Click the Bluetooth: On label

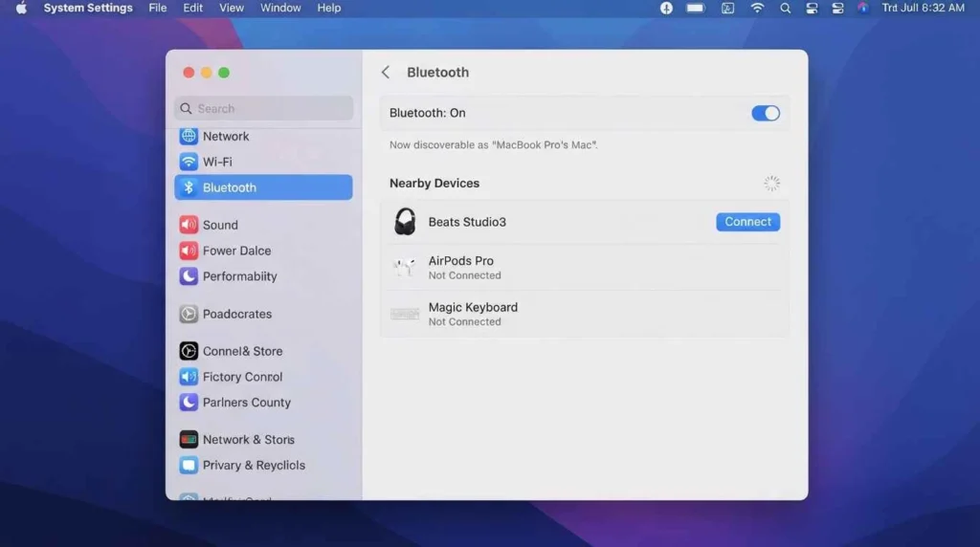click(428, 113)
